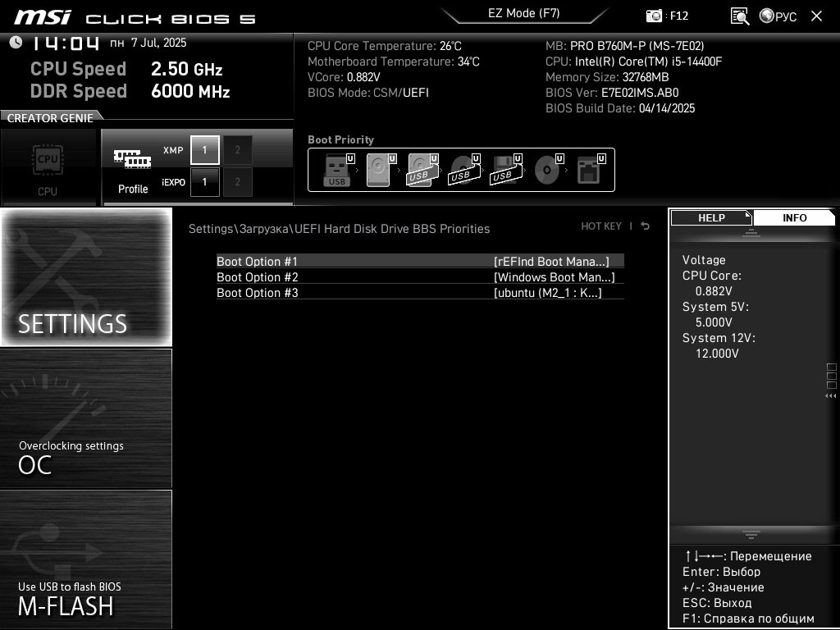The height and width of the screenshot is (630, 840).
Task: Select the USB CD/DVD boot icon
Action: 464,170
